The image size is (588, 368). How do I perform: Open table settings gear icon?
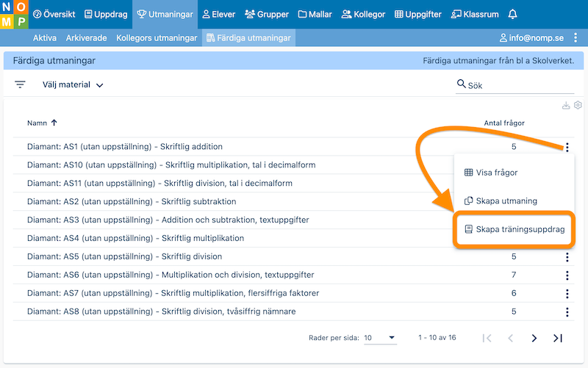pyautogui.click(x=578, y=106)
